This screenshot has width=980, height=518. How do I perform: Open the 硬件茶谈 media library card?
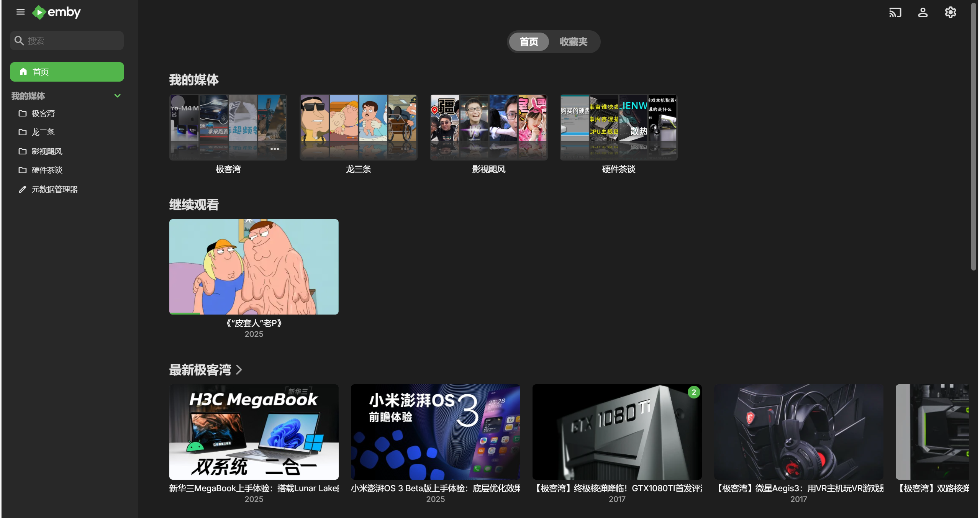coord(619,128)
